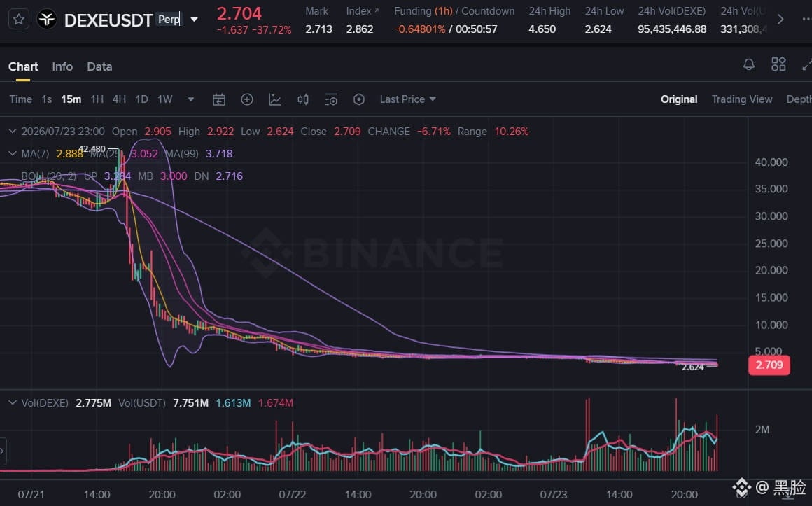Expand more time intervals dropdown

click(191, 99)
